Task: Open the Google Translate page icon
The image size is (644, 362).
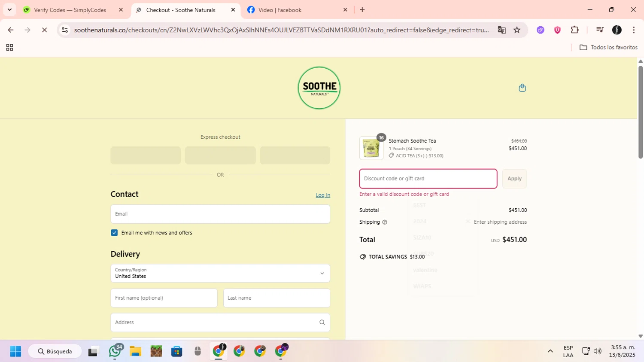Action: [501, 30]
